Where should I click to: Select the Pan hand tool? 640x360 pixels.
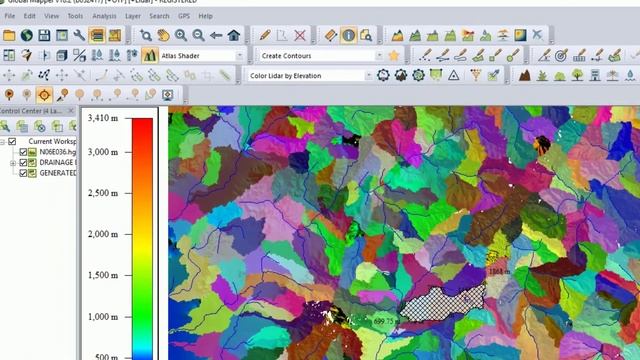(x=163, y=36)
